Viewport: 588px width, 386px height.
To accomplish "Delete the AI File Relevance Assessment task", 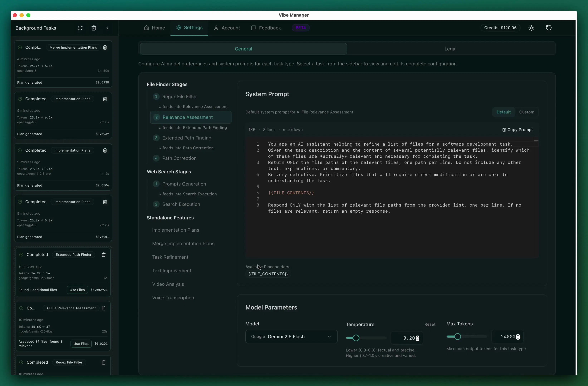I will click(x=104, y=308).
